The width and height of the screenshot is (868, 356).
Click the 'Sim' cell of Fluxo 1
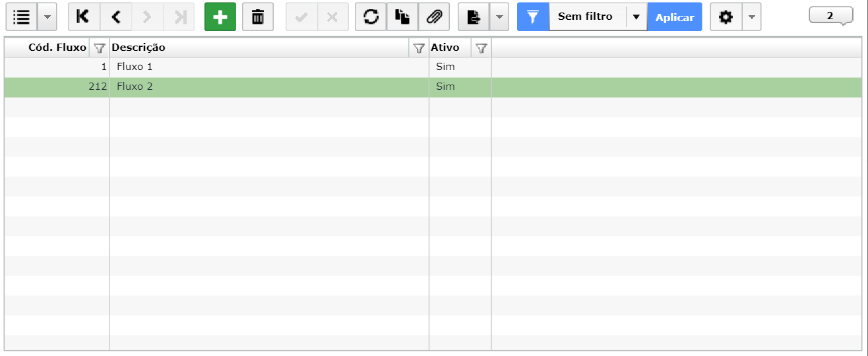(x=460, y=67)
